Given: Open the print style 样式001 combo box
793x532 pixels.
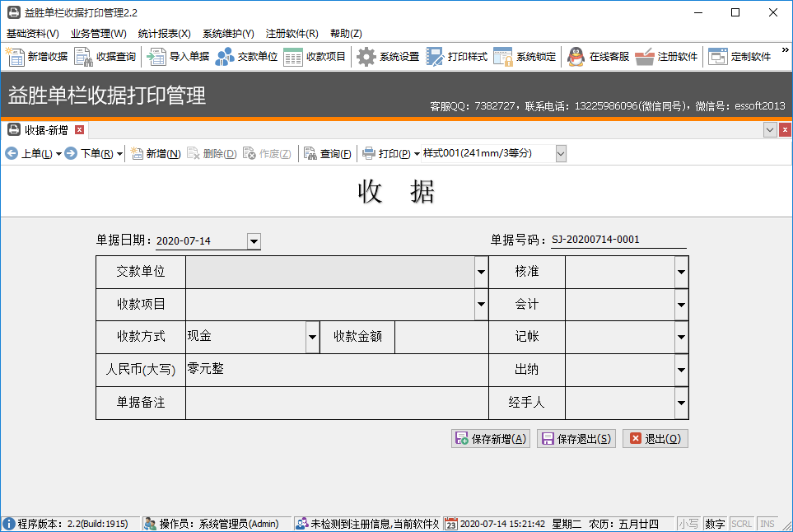Looking at the screenshot, I should pyautogui.click(x=561, y=154).
